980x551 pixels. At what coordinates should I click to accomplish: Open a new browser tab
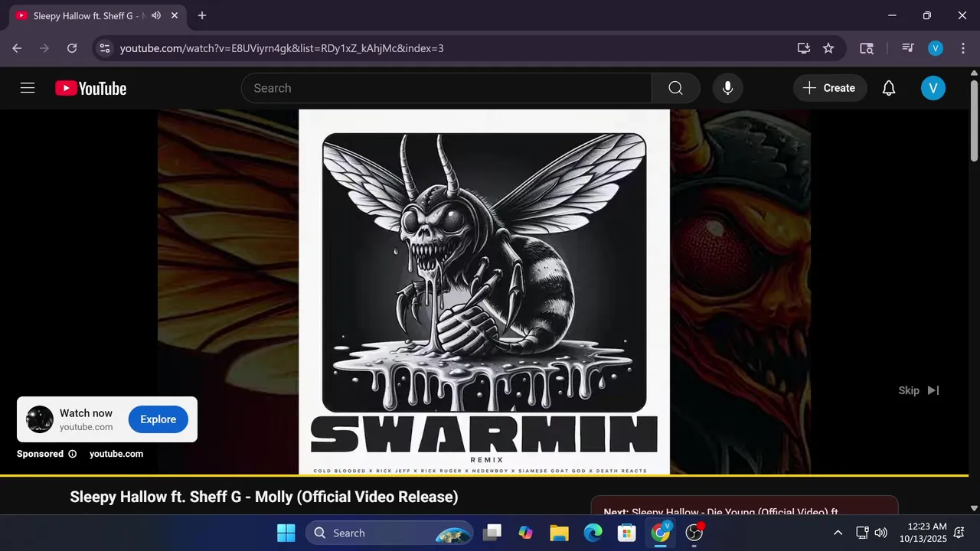click(x=202, y=15)
